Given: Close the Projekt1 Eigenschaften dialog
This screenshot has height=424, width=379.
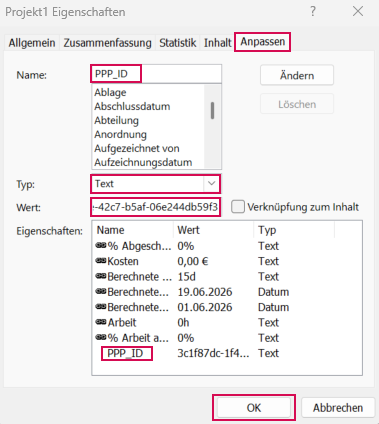Looking at the screenshot, I should [358, 12].
